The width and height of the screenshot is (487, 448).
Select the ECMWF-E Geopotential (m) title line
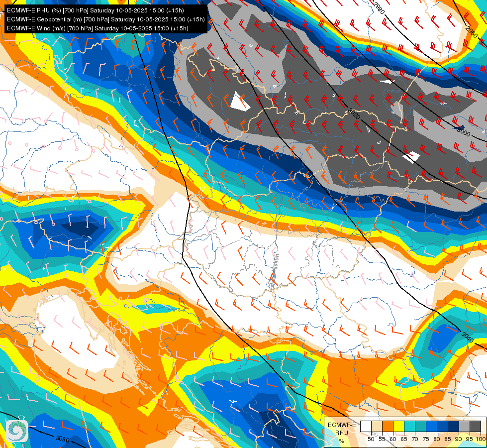click(106, 19)
